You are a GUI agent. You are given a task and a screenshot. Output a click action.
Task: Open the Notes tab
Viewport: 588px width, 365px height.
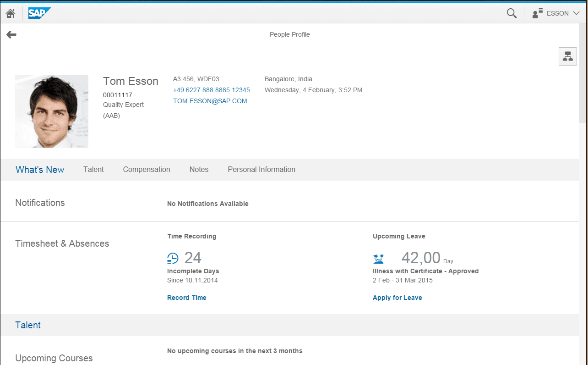pyautogui.click(x=199, y=170)
